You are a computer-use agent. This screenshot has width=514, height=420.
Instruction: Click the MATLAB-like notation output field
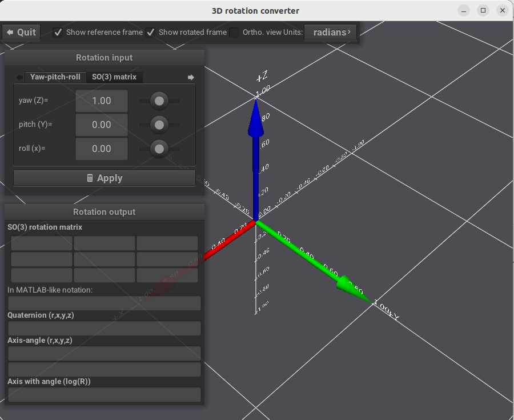pos(105,303)
